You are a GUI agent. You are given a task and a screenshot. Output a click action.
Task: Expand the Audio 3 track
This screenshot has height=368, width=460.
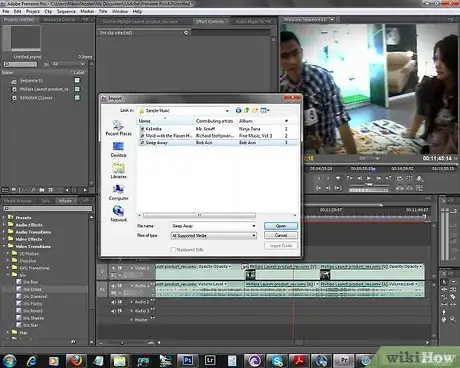click(132, 311)
